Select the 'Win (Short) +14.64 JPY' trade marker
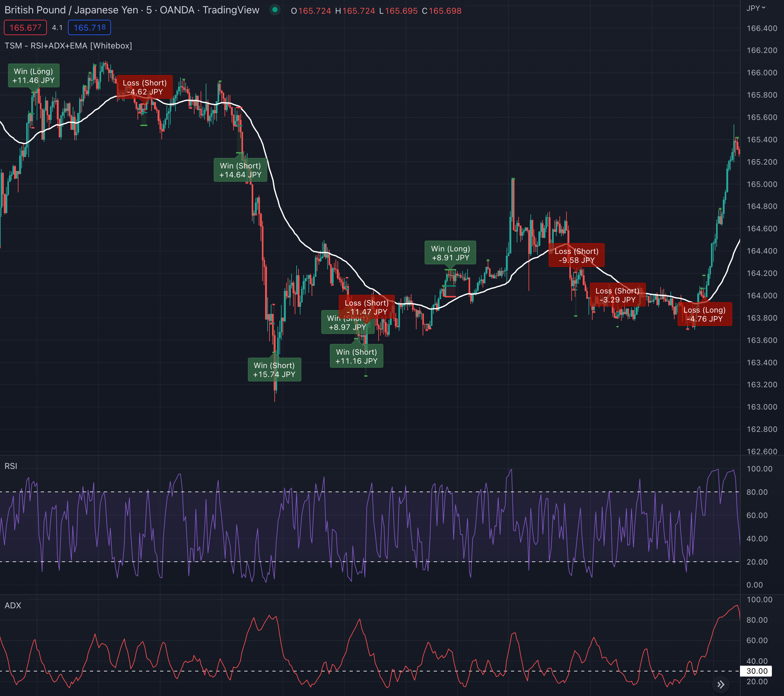 (x=240, y=170)
